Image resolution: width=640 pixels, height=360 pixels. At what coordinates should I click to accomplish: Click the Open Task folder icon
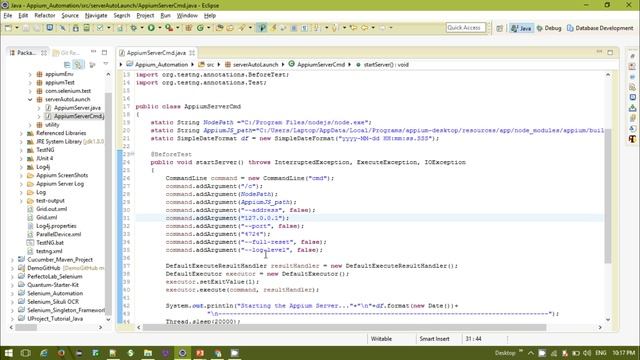230,28
